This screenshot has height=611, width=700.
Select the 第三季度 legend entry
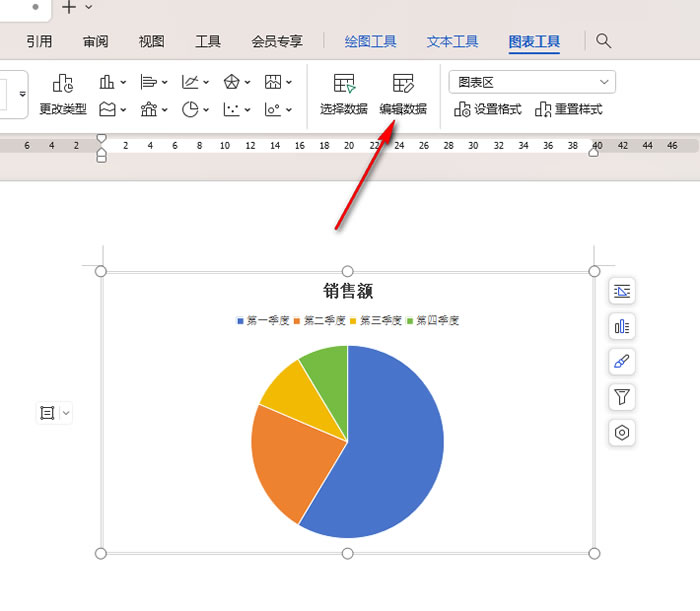pos(376,320)
